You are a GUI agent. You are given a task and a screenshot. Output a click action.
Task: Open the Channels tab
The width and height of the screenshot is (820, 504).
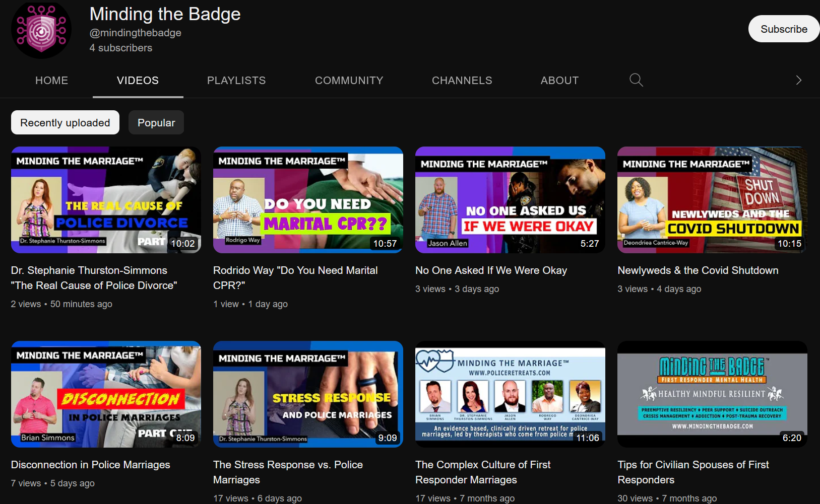pyautogui.click(x=462, y=81)
